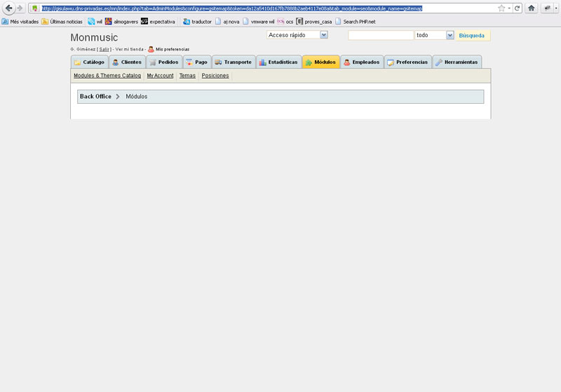Viewport: 561px width, 392px height.
Task: Switch to the Herramientas tab
Action: [457, 62]
